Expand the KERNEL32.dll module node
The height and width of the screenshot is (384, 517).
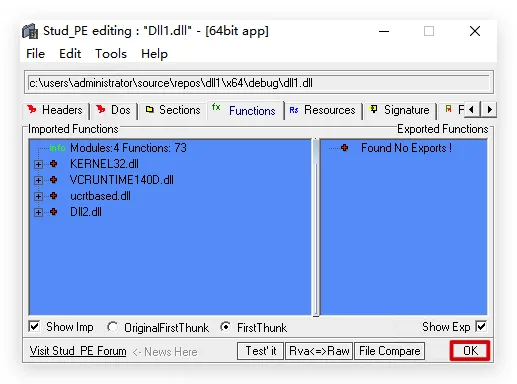[38, 164]
